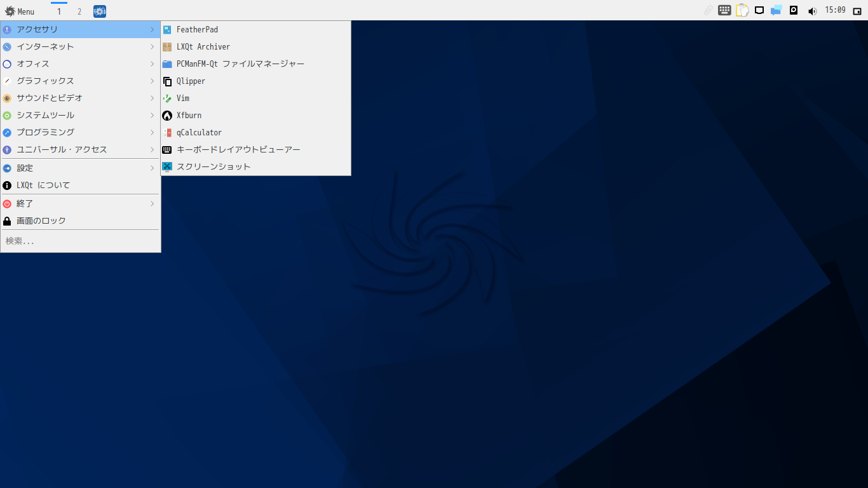Viewport: 868px width, 488px height.
Task: Launch Vim from the submenu
Action: pos(255,98)
